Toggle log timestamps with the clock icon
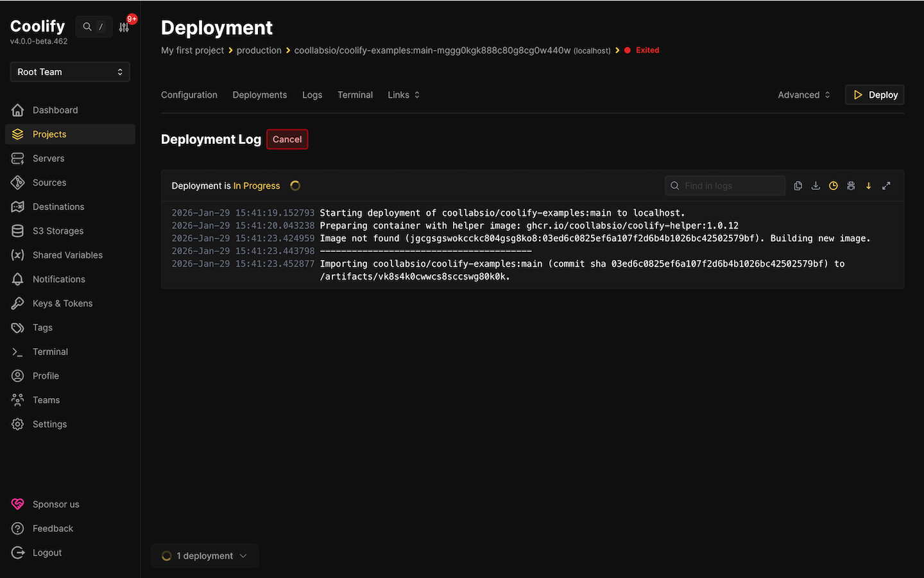This screenshot has height=578, width=924. (x=834, y=186)
